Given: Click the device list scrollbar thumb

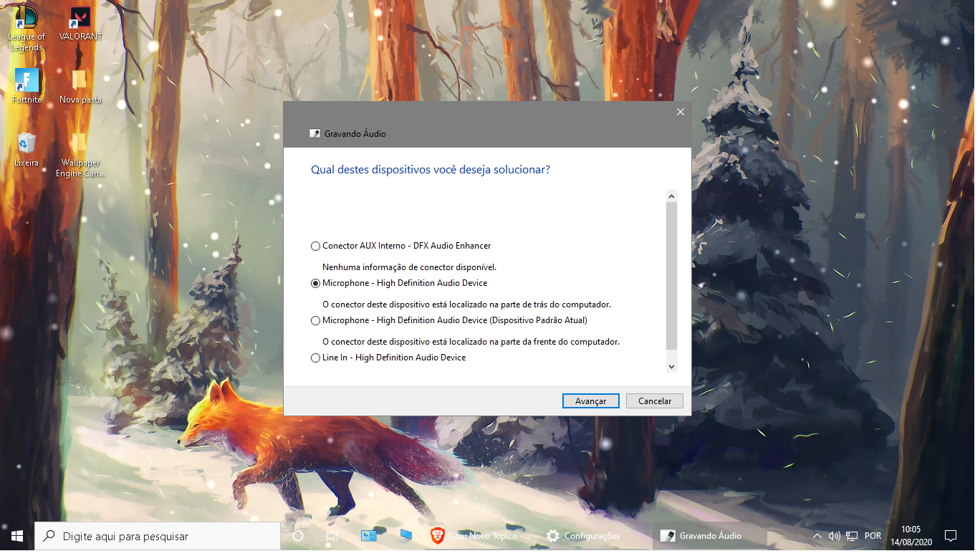Looking at the screenshot, I should [x=671, y=276].
